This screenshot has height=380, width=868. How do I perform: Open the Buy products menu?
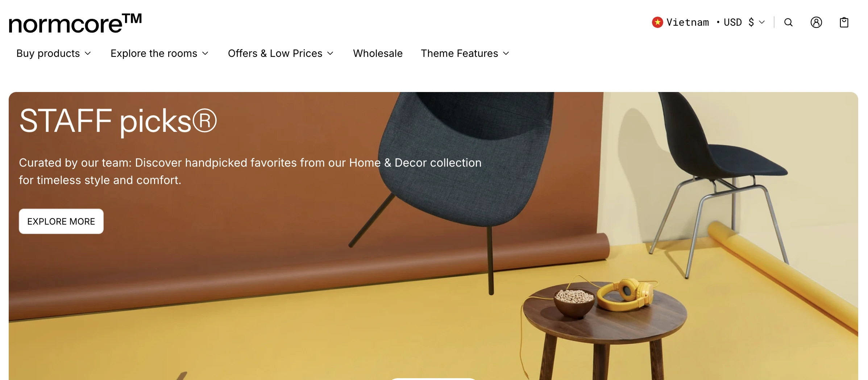[54, 54]
